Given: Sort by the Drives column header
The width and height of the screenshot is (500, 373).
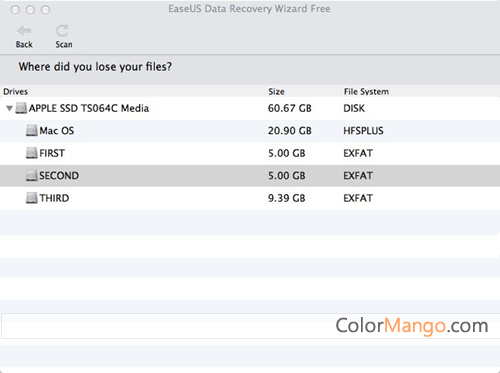Looking at the screenshot, I should pos(16,92).
